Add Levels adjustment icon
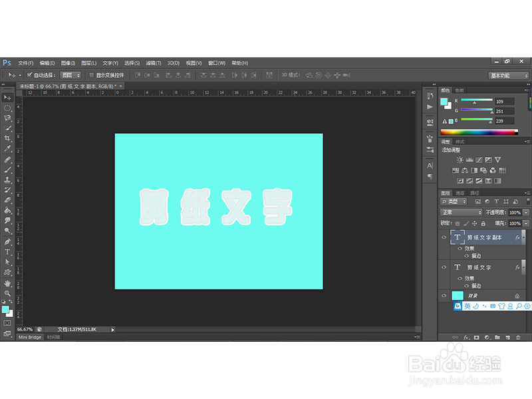Image resolution: width=532 pixels, height=399 pixels. 469,160
